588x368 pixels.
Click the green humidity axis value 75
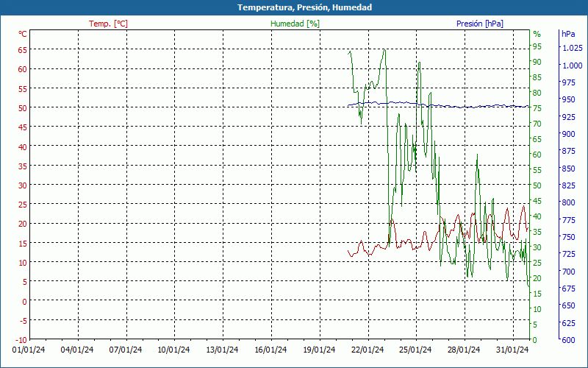click(537, 108)
